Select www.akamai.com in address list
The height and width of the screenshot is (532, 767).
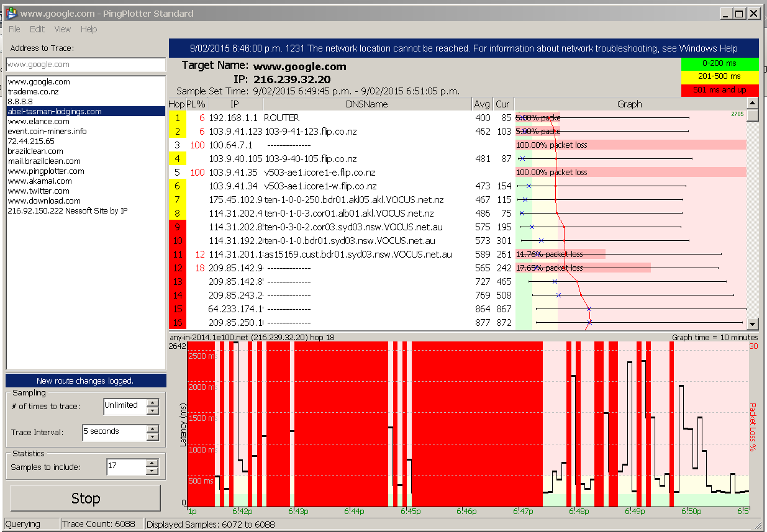tap(86, 181)
